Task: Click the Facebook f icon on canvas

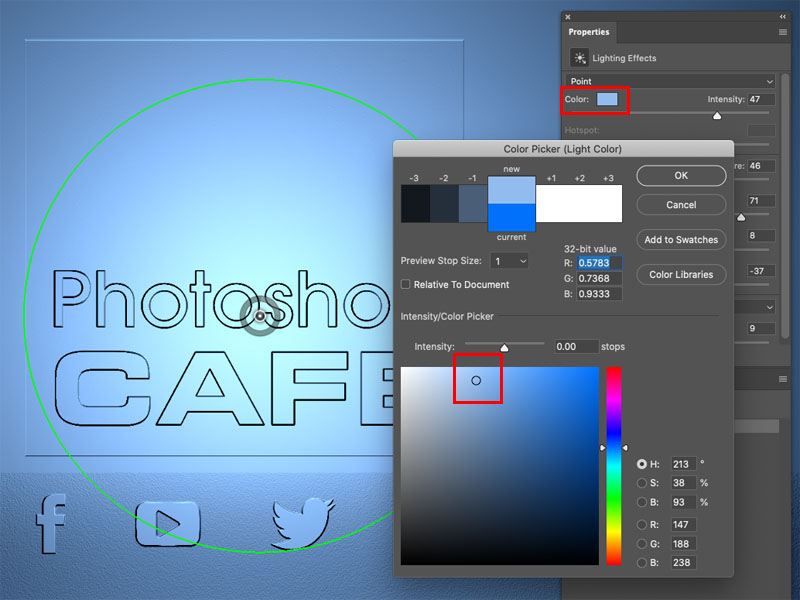Action: tap(51, 523)
